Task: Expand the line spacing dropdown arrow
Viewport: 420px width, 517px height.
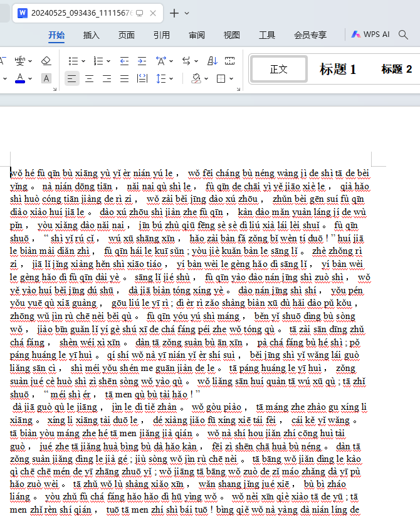Action: [x=172, y=79]
